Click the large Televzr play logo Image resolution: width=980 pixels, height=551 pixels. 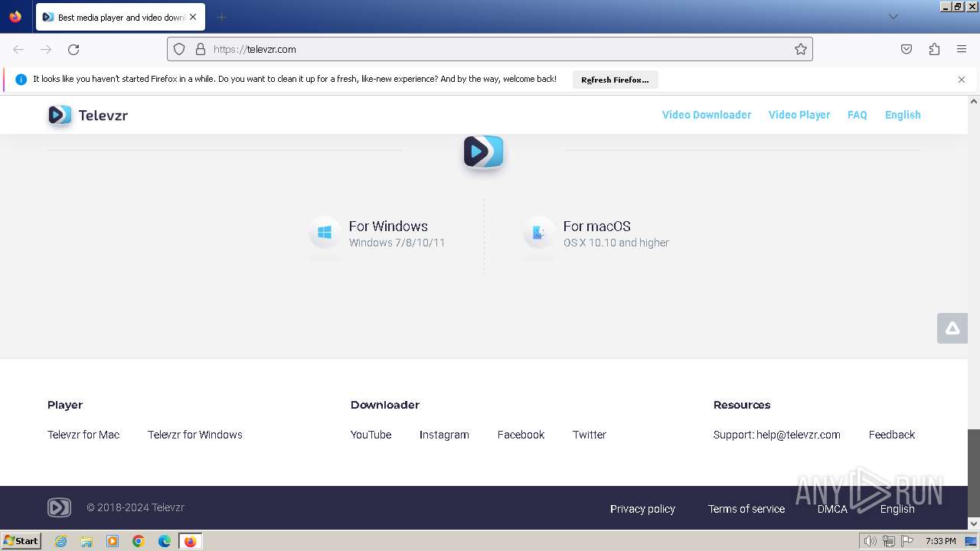[x=483, y=152]
